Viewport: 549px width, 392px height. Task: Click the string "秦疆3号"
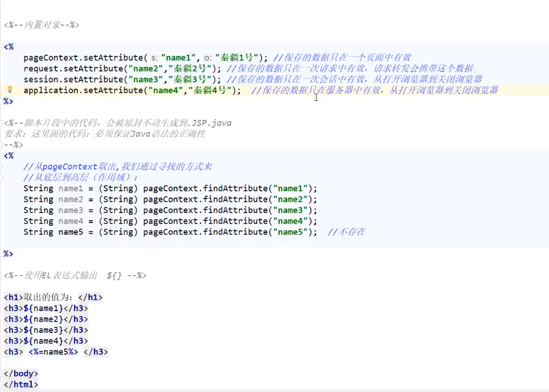coord(190,79)
